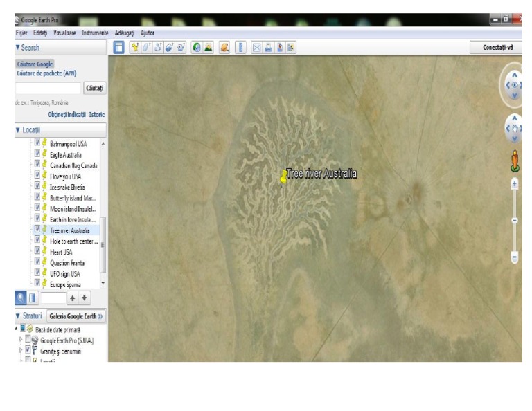The width and height of the screenshot is (532, 411).
Task: Select the Add Image Overlay tool
Action: pos(170,48)
